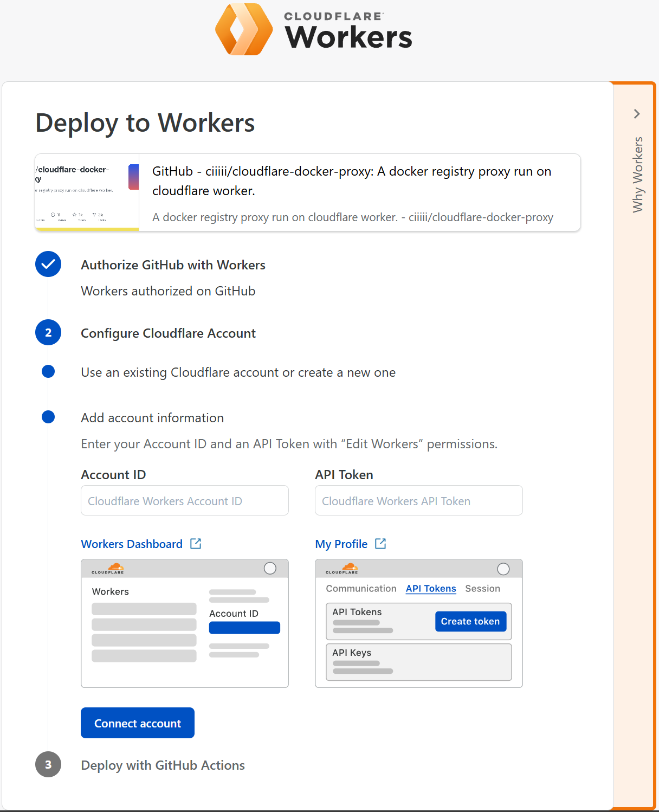This screenshot has height=812, width=659.
Task: Click the step 2 circle icon
Action: (48, 332)
